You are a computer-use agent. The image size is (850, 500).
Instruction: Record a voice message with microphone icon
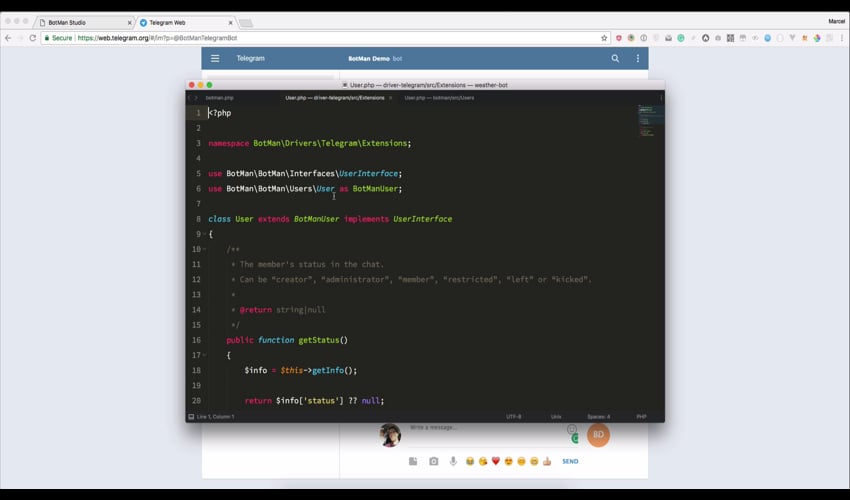click(453, 461)
